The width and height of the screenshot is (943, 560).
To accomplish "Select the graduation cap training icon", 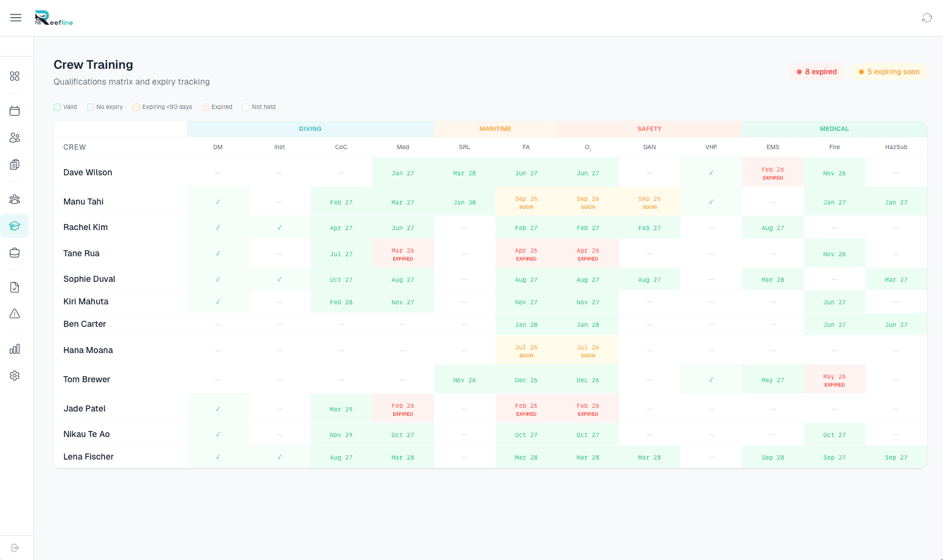I will 15,226.
